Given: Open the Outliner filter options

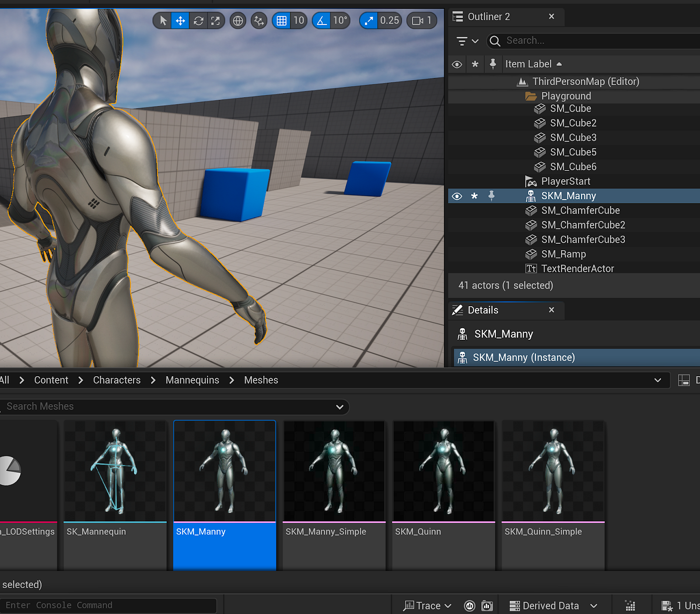Looking at the screenshot, I should (467, 41).
